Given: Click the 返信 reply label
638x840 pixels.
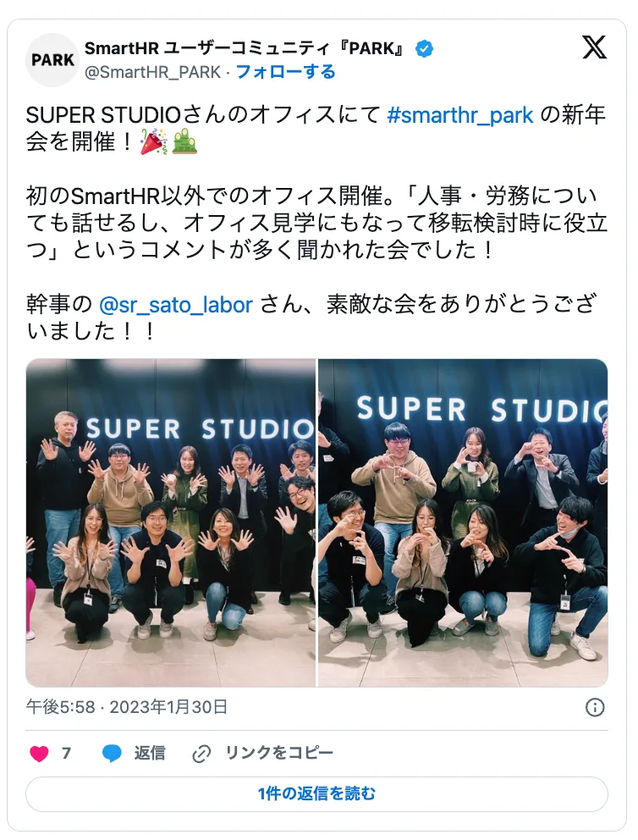Looking at the screenshot, I should click(x=149, y=754).
